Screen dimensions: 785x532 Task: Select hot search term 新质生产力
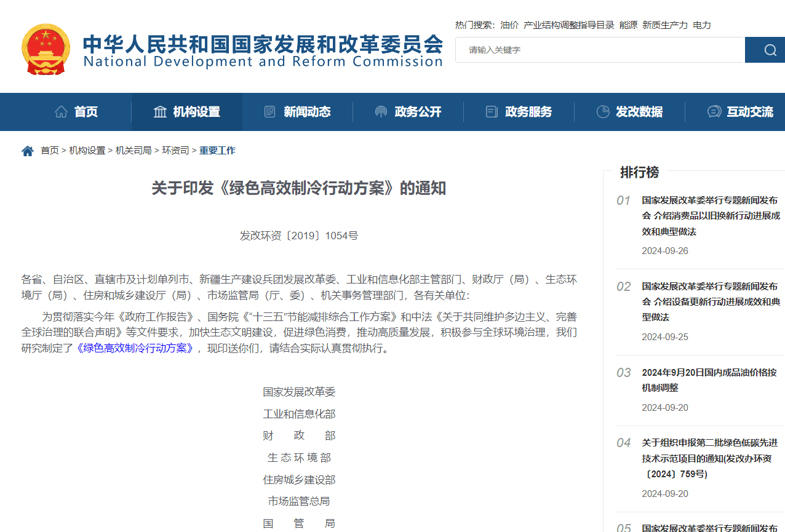tap(665, 25)
